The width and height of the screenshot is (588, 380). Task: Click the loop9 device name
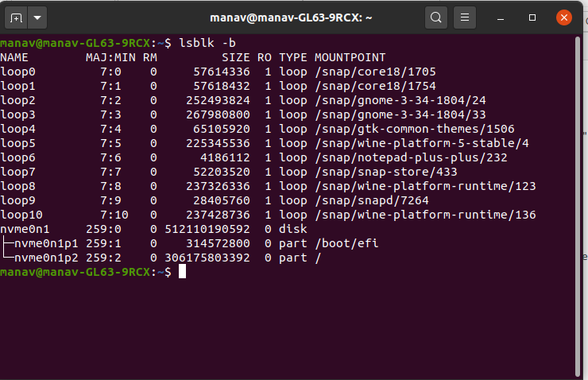[17, 200]
